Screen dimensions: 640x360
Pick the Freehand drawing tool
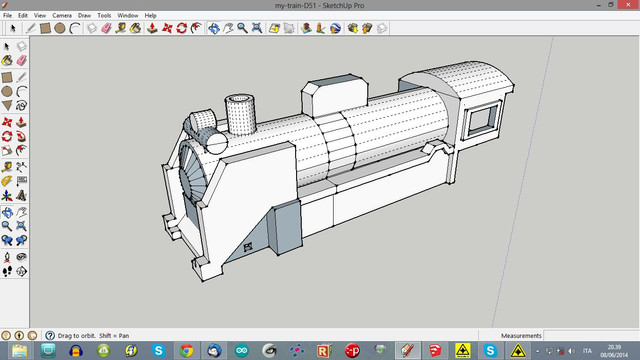[22, 106]
